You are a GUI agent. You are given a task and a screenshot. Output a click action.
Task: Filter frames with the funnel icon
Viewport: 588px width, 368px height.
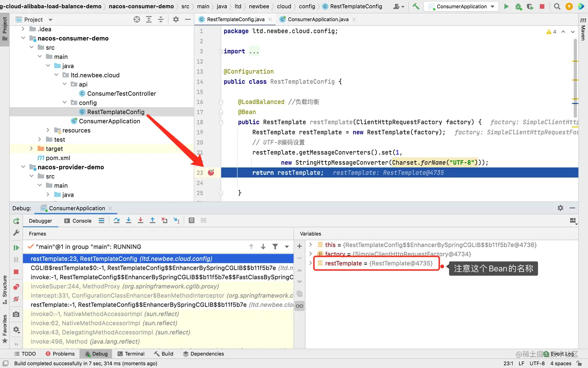275,247
